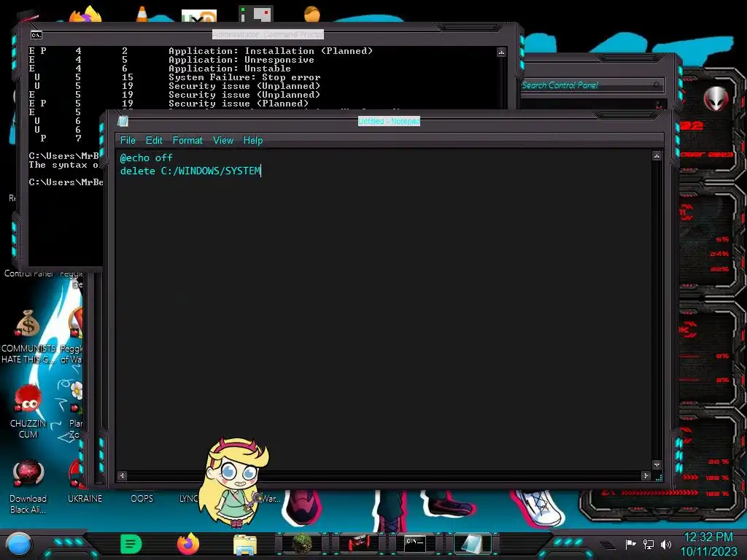Click 'System Failure: Stop error' line in Command Prompt

point(244,77)
